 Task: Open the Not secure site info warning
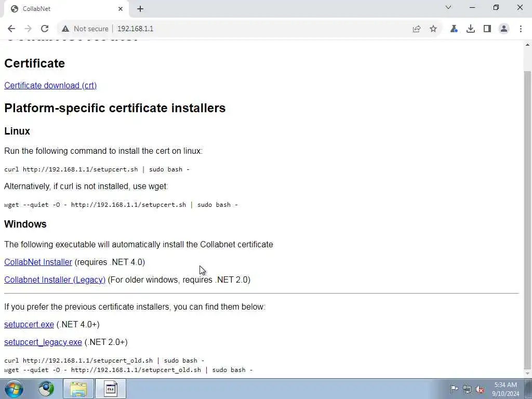(x=85, y=29)
